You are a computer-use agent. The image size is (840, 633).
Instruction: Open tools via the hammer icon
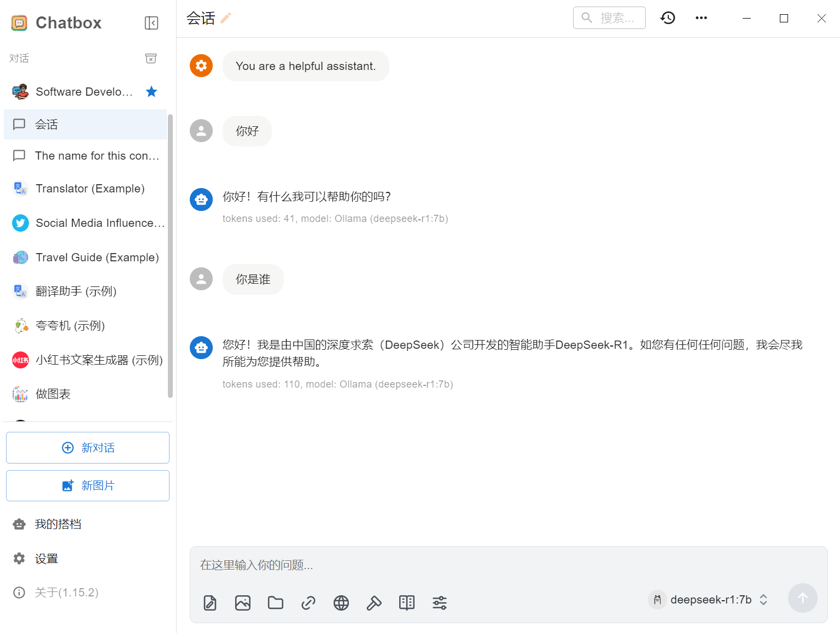(374, 603)
